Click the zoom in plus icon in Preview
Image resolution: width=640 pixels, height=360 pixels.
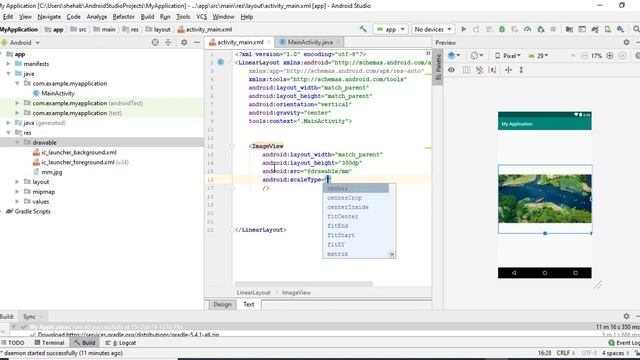coord(610,56)
